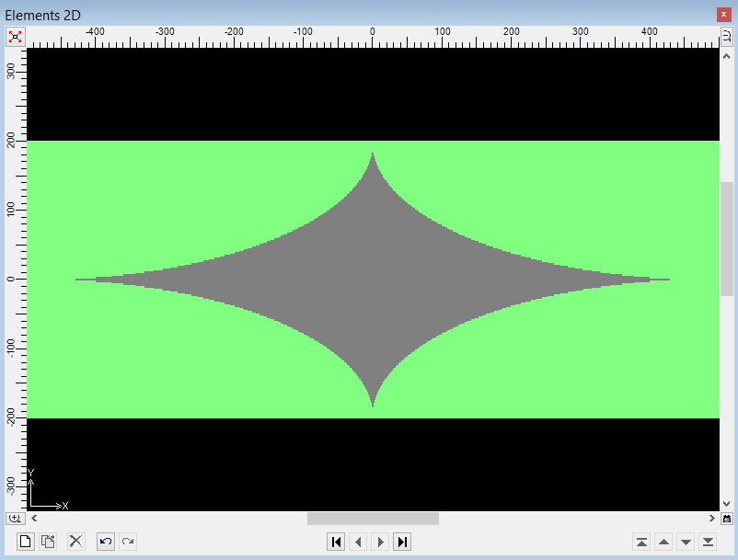Click the zoom-in icon at bottom-left corner
The width and height of the screenshot is (738, 560).
(x=16, y=519)
